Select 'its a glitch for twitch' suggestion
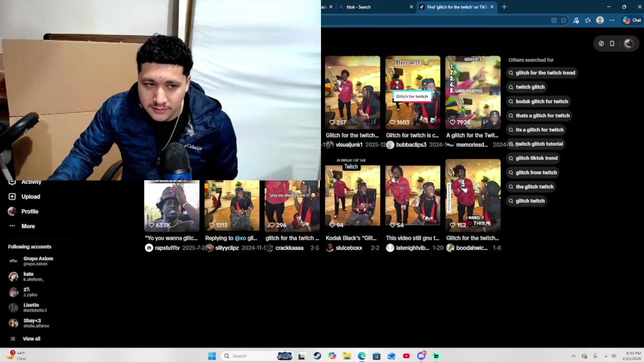This screenshot has width=644, height=362. 536,130
